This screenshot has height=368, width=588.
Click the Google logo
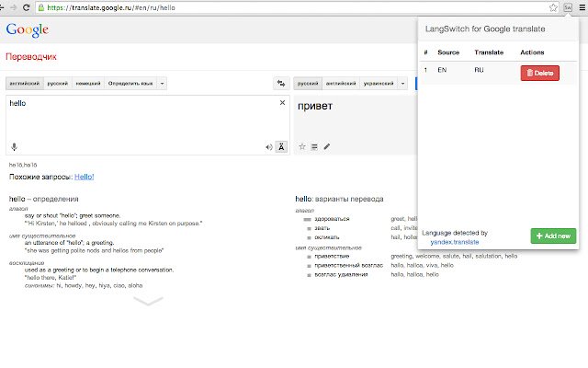(x=27, y=29)
